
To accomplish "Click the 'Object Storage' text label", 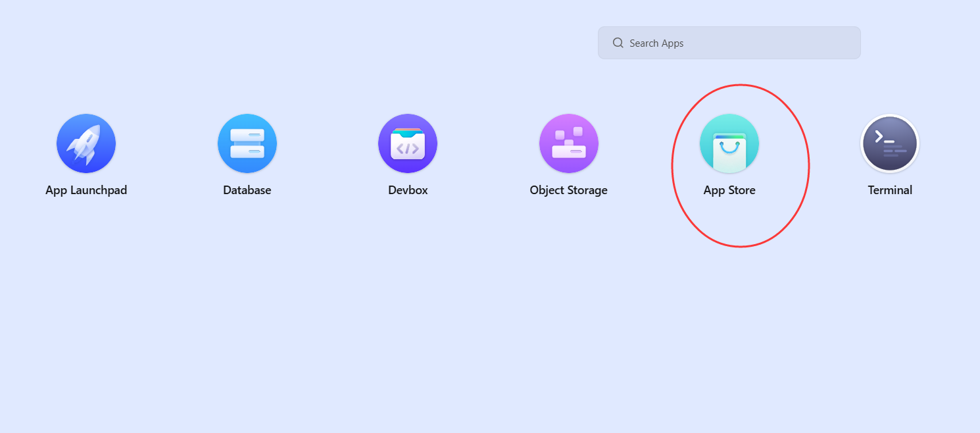I will [x=569, y=190].
